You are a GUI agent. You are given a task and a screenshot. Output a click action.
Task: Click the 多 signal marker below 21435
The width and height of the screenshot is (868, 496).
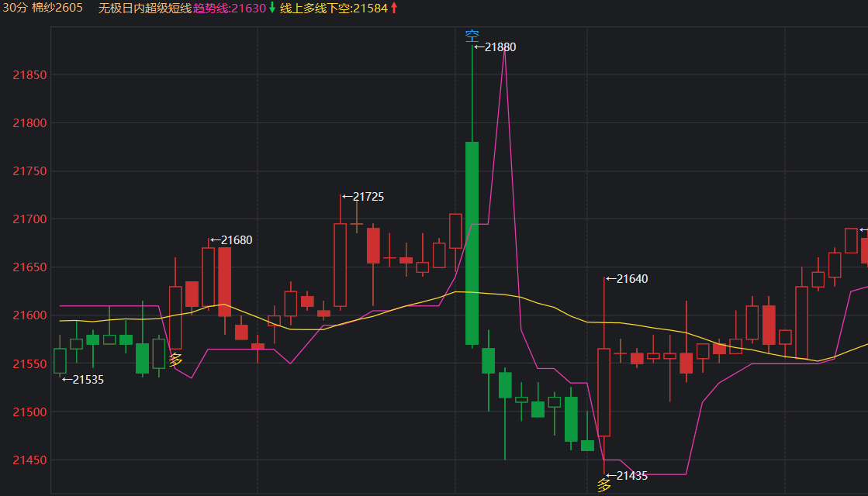click(x=604, y=485)
